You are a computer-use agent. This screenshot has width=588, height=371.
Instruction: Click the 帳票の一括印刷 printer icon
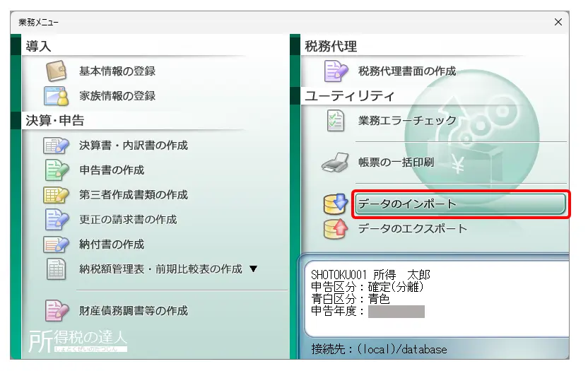(x=335, y=163)
